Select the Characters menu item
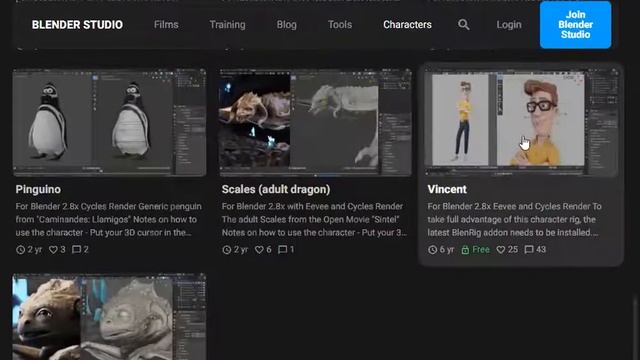Viewport: 640px width, 360px height. (x=407, y=24)
